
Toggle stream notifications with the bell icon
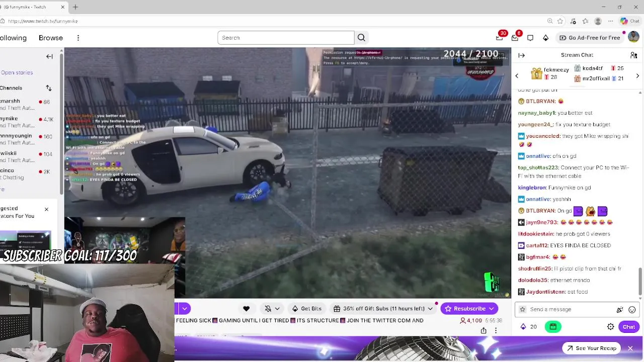(x=268, y=309)
